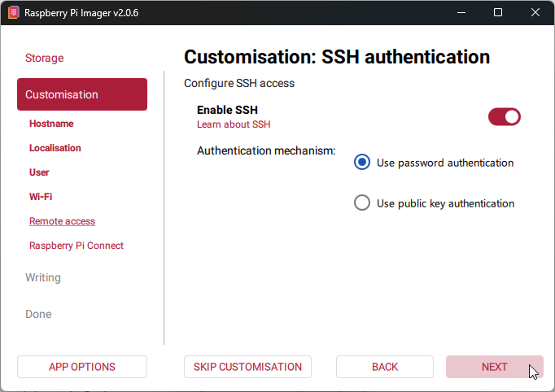Jump to the Localisation settings
Image resolution: width=555 pixels, height=392 pixels.
pyautogui.click(x=55, y=148)
